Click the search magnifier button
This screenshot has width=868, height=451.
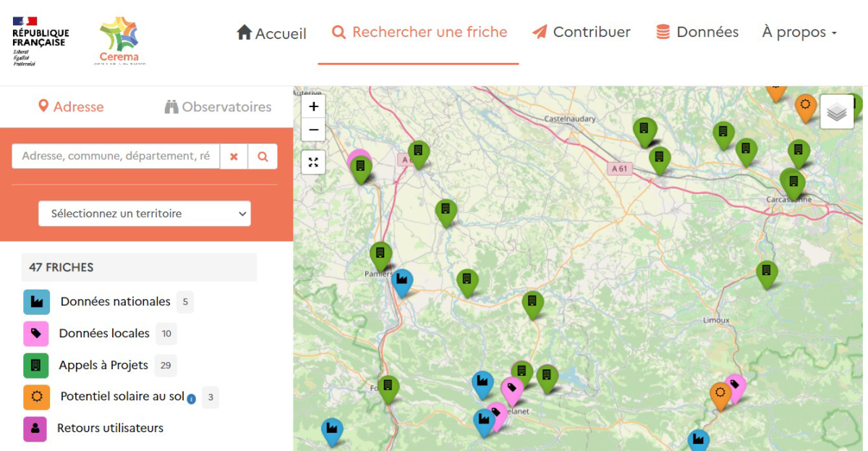(x=263, y=156)
